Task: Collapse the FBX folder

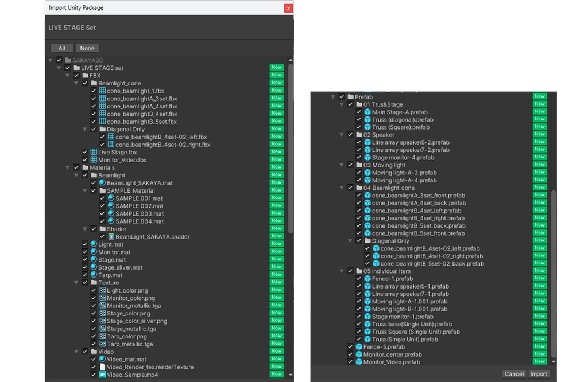Action: [68, 75]
